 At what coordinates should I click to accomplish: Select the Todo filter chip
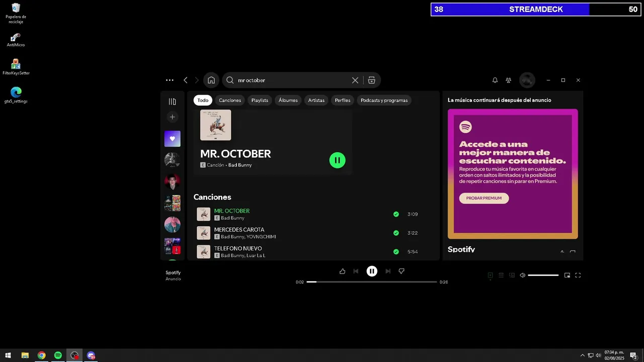[x=203, y=100]
